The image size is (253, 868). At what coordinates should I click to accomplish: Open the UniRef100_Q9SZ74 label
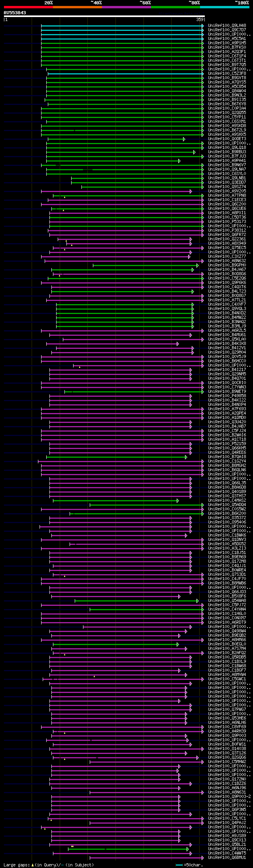[227, 187]
